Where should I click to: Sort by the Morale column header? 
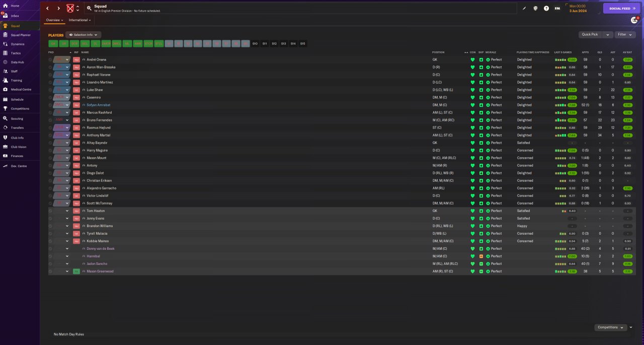pyautogui.click(x=490, y=52)
